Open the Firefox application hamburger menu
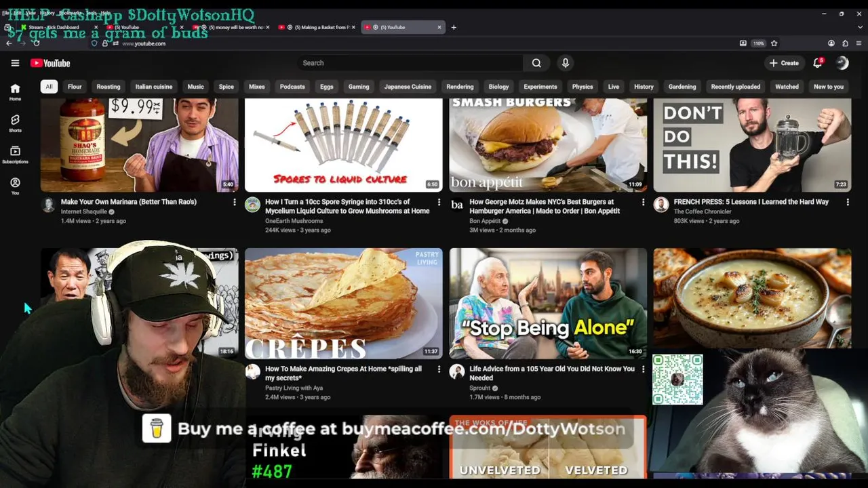The height and width of the screenshot is (488, 868). click(858, 43)
